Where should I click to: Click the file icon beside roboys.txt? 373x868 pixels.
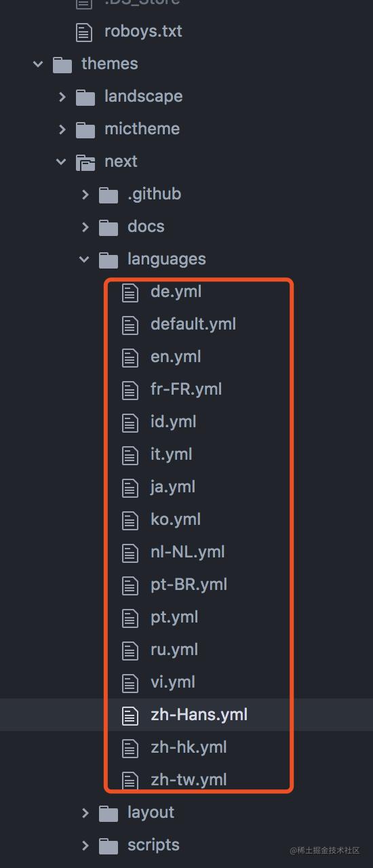point(83,32)
